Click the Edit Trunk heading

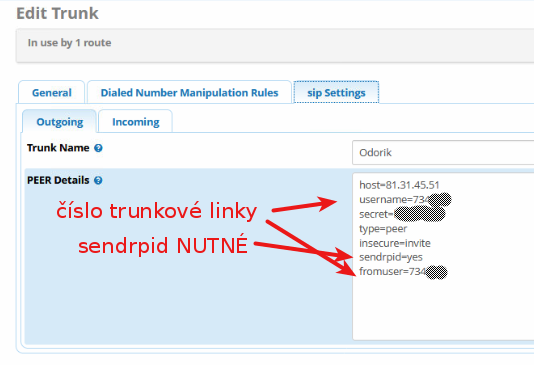tap(57, 13)
